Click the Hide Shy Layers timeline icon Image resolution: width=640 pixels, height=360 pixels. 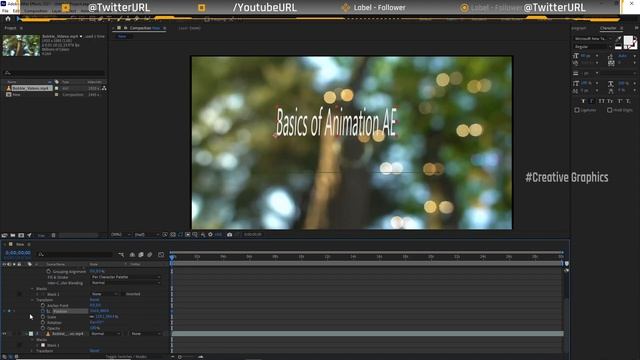(132, 255)
